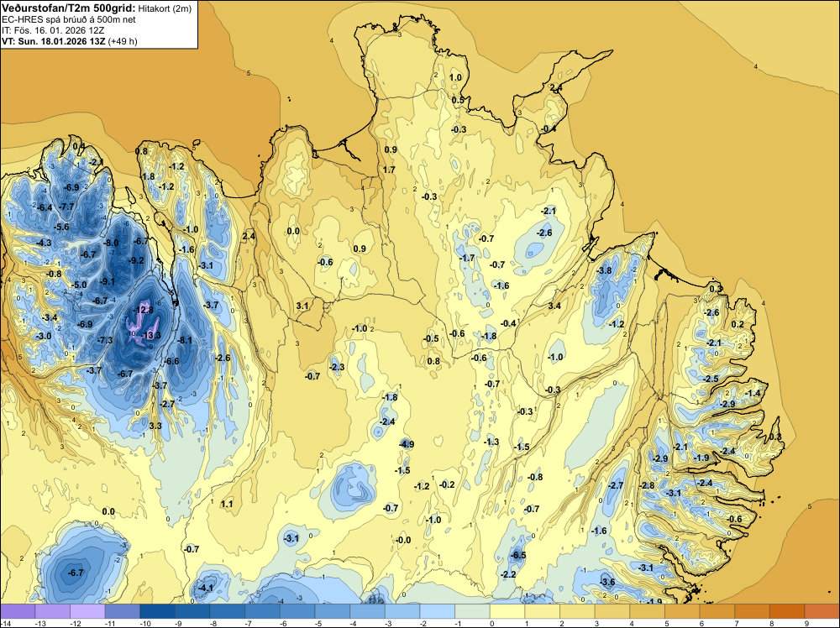Click the -2.2 temperature value
The image size is (840, 628).
click(508, 574)
